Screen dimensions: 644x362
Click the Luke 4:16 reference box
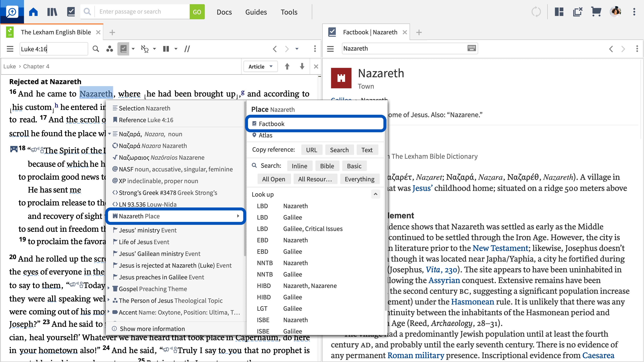[54, 49]
